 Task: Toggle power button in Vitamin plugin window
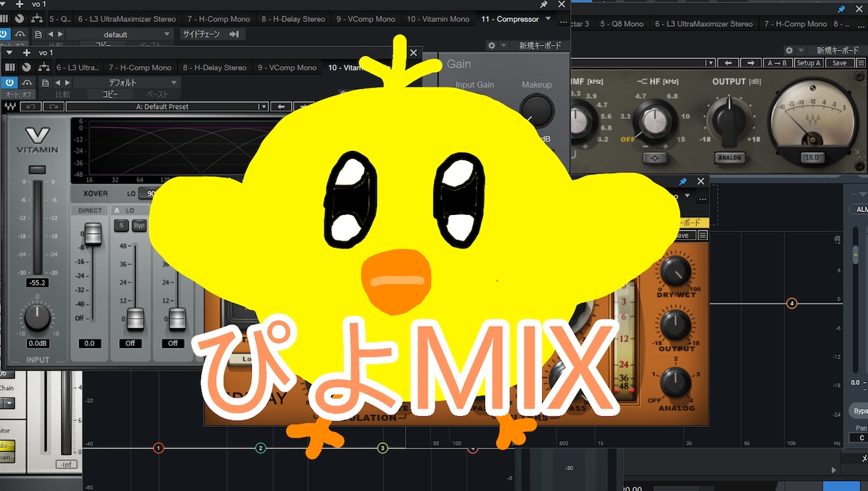click(9, 83)
